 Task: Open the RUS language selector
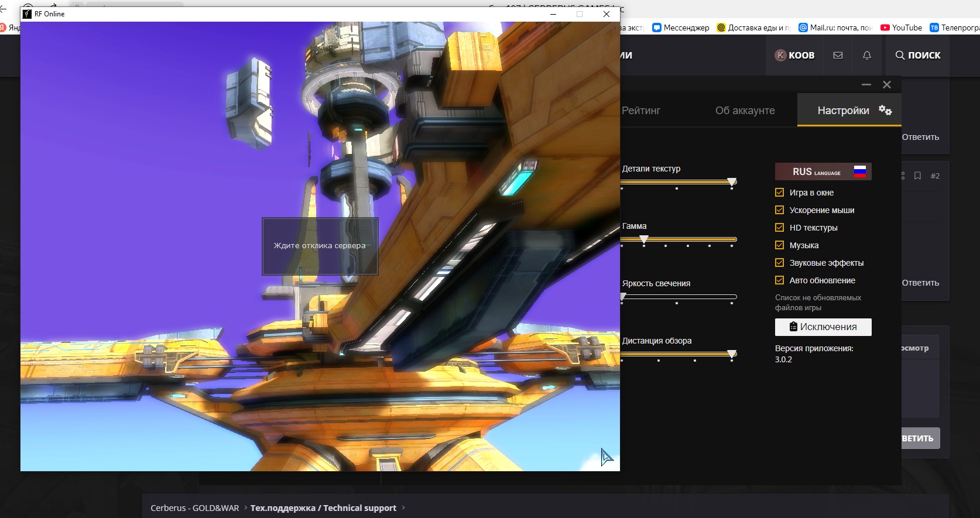point(823,171)
